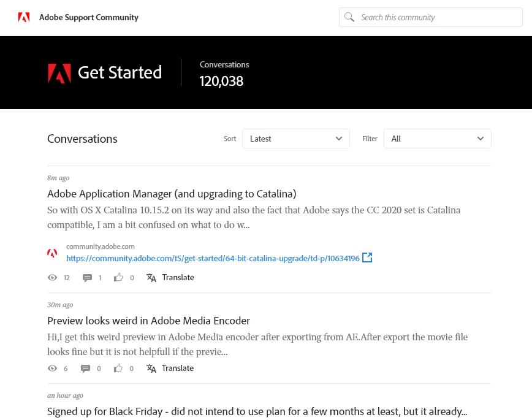The image size is (532, 420).
Task: Click the translate icon on Media Encoder post
Action: click(x=151, y=368)
